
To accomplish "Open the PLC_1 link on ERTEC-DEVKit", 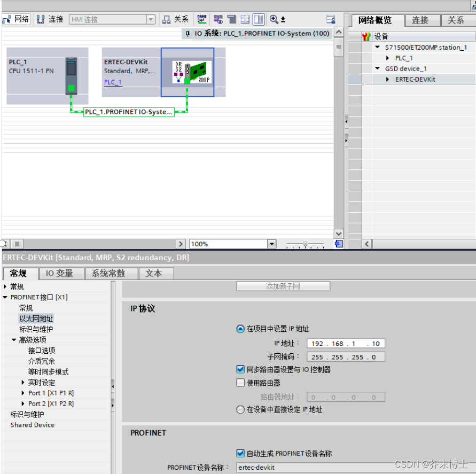I will tap(113, 82).
